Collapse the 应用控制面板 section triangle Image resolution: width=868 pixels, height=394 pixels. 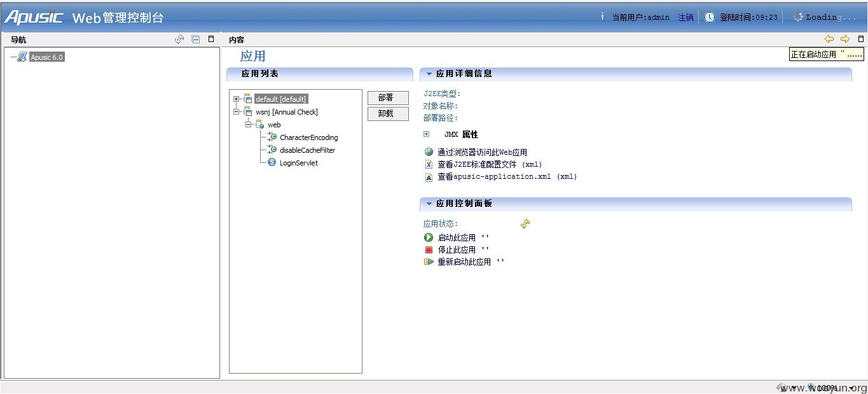coord(429,204)
